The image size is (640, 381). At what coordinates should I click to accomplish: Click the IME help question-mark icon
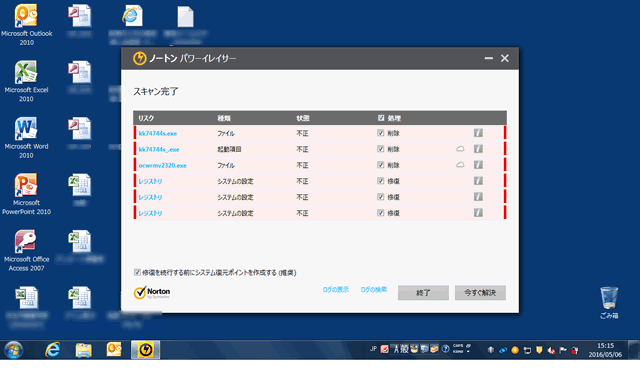click(x=445, y=349)
